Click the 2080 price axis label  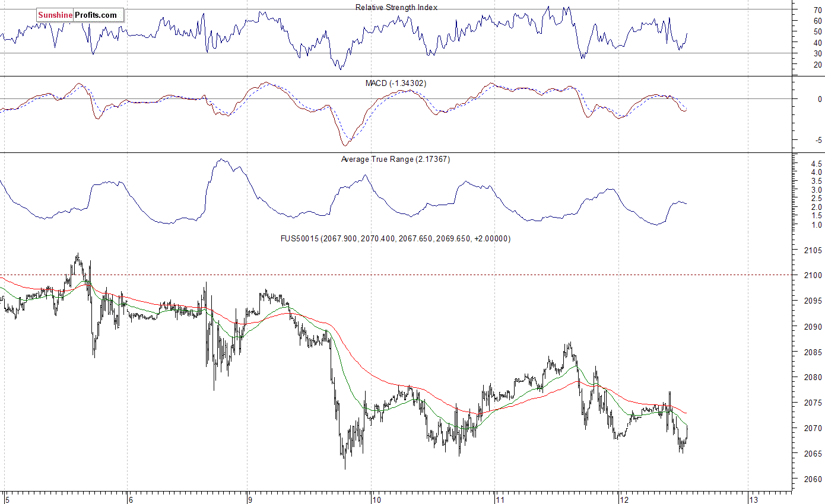(814, 377)
